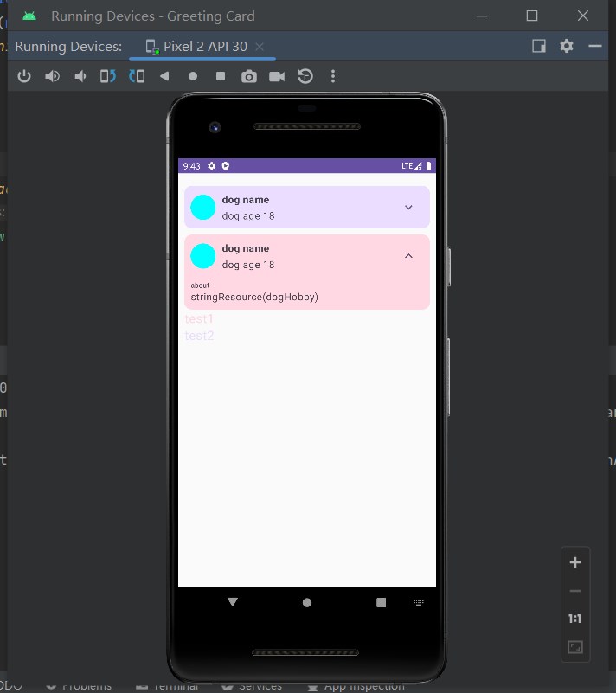Tap the stringResource(dogHobby) text
This screenshot has width=616, height=693.
coord(254,297)
